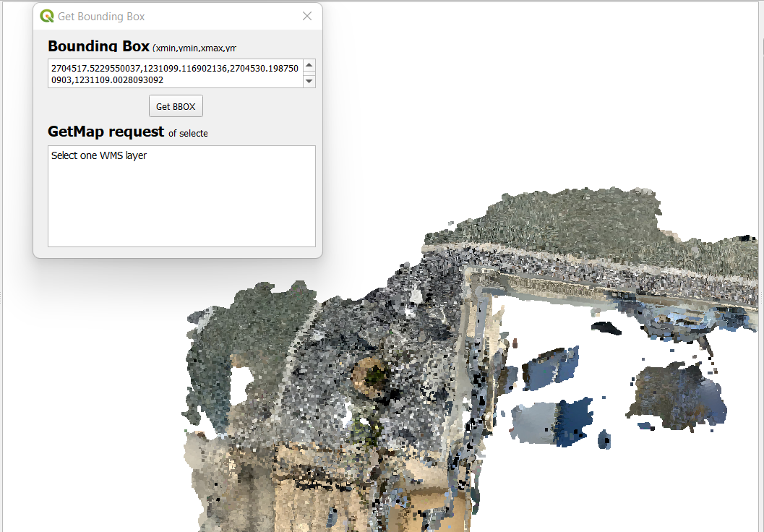Click the GetMap request text area
This screenshot has width=764, height=532.
pos(181,196)
